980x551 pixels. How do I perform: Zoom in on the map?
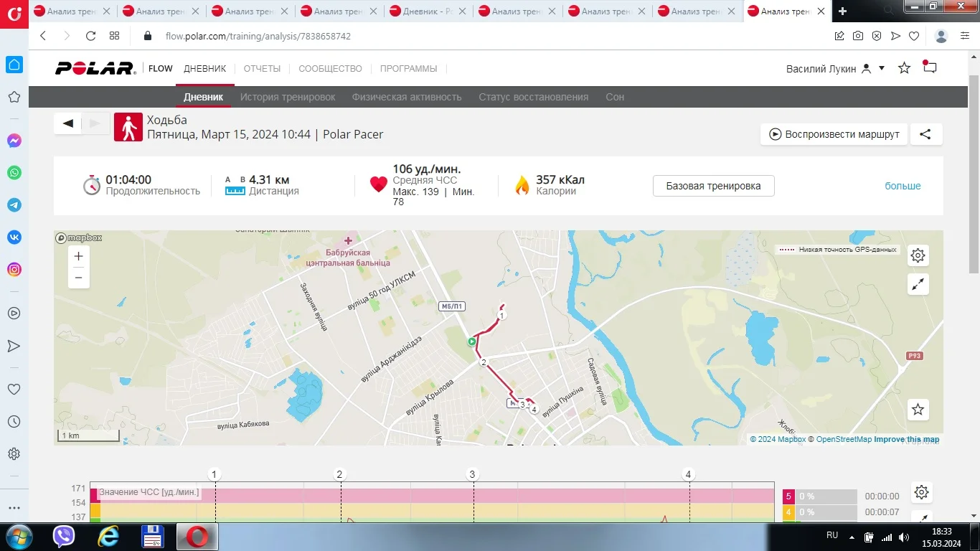(x=79, y=256)
